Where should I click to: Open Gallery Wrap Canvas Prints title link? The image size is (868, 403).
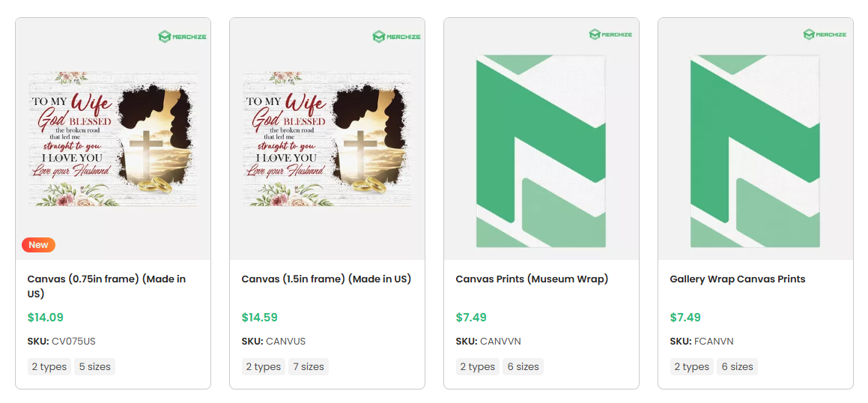737,279
